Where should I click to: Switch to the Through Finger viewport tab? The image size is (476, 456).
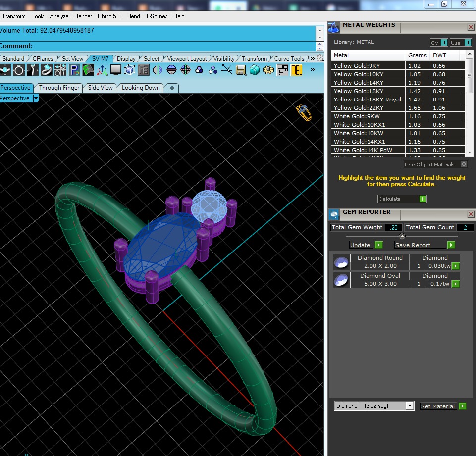[x=59, y=88]
